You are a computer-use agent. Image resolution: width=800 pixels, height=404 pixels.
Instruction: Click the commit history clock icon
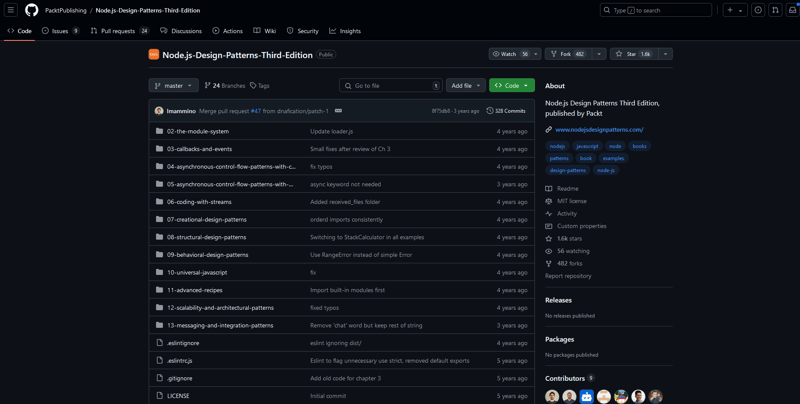point(490,111)
